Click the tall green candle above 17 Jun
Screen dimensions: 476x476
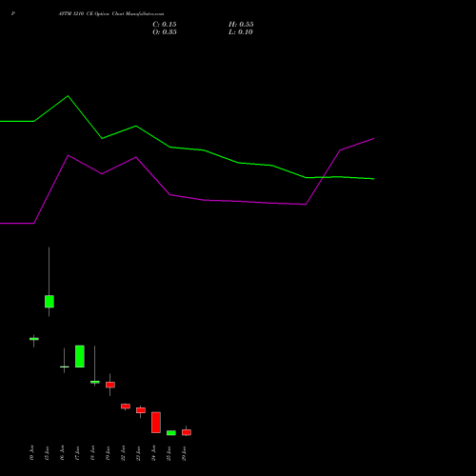tap(80, 356)
